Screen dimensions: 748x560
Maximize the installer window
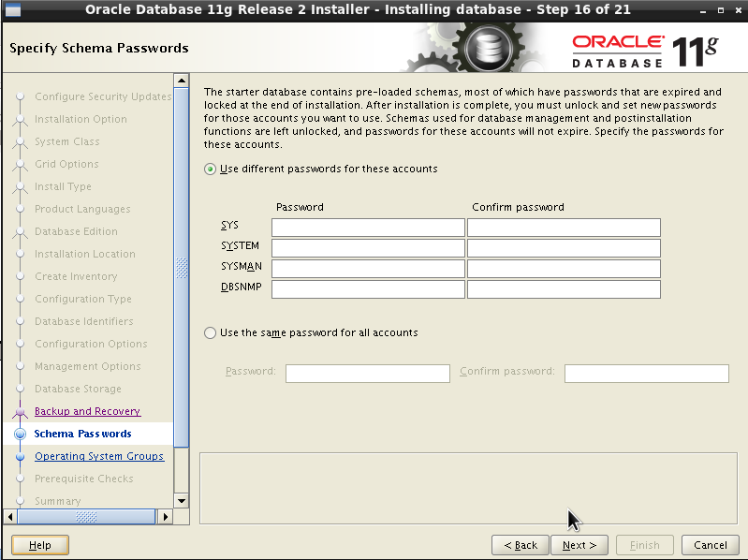click(721, 10)
